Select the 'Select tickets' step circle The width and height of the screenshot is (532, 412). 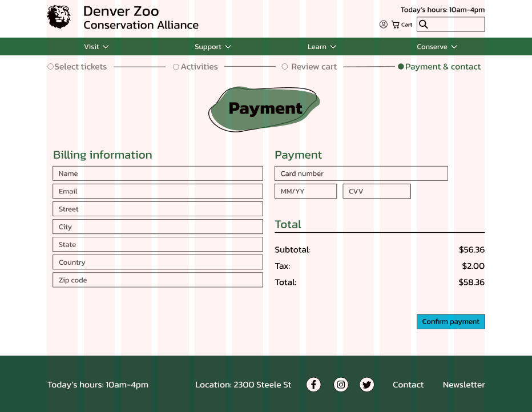point(50,67)
